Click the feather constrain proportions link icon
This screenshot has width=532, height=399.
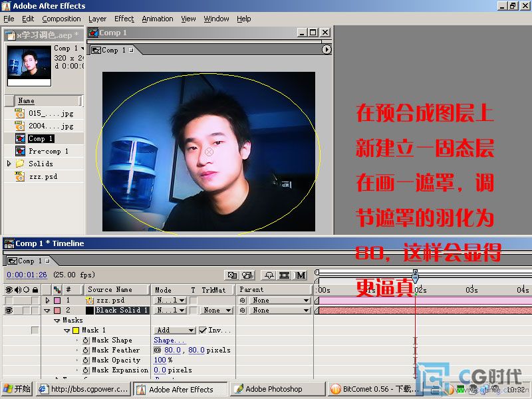coord(158,350)
